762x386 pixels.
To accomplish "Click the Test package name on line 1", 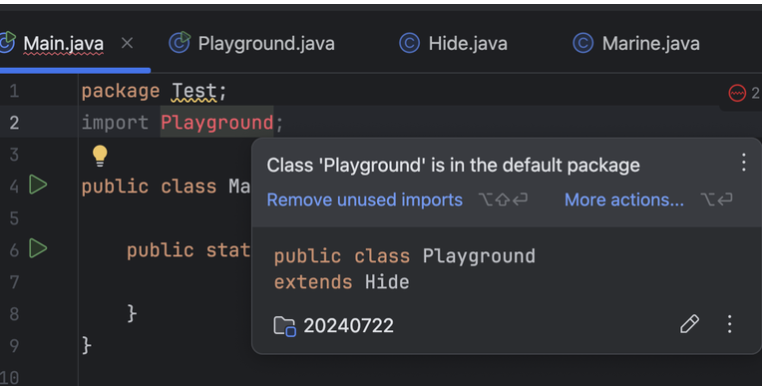I will [194, 91].
